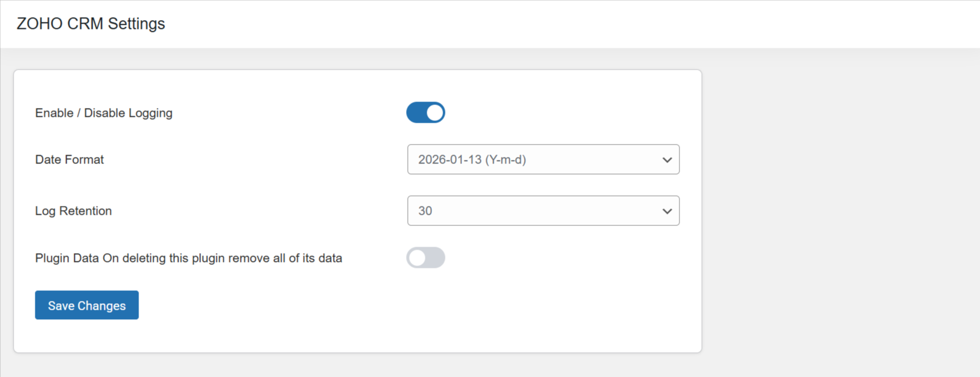Screen dimensions: 980x377
Task: Click the white header bar beside the title
Action: coord(530,24)
